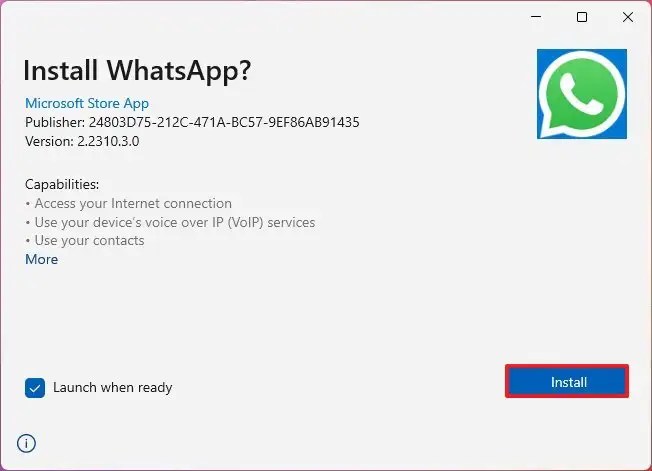Maximize the installer window
652x471 pixels.
(582, 17)
